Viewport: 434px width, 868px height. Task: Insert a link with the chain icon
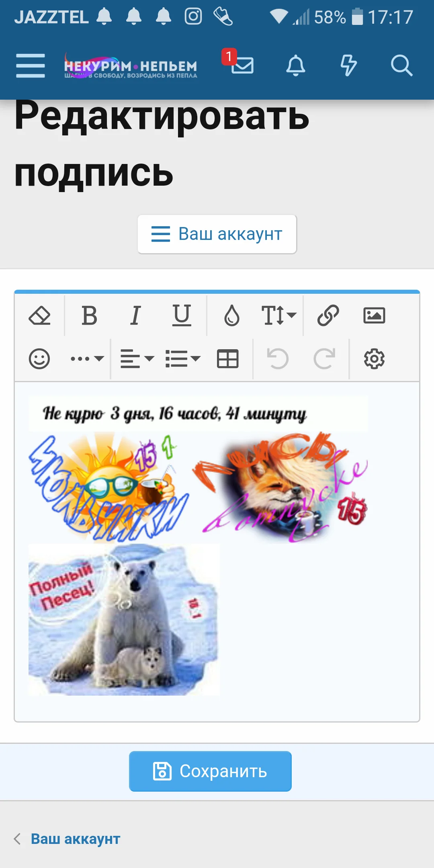click(328, 315)
